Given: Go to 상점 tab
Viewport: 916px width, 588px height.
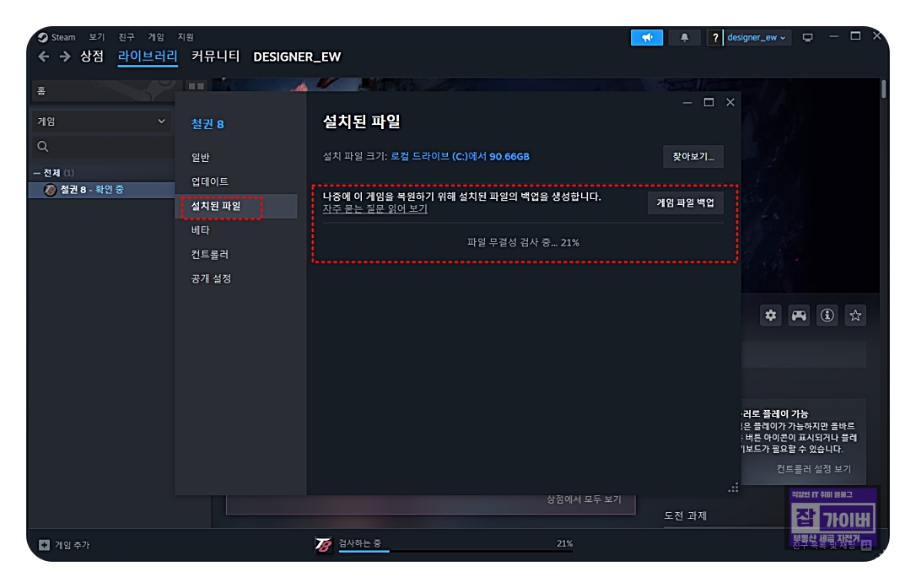Looking at the screenshot, I should point(92,57).
